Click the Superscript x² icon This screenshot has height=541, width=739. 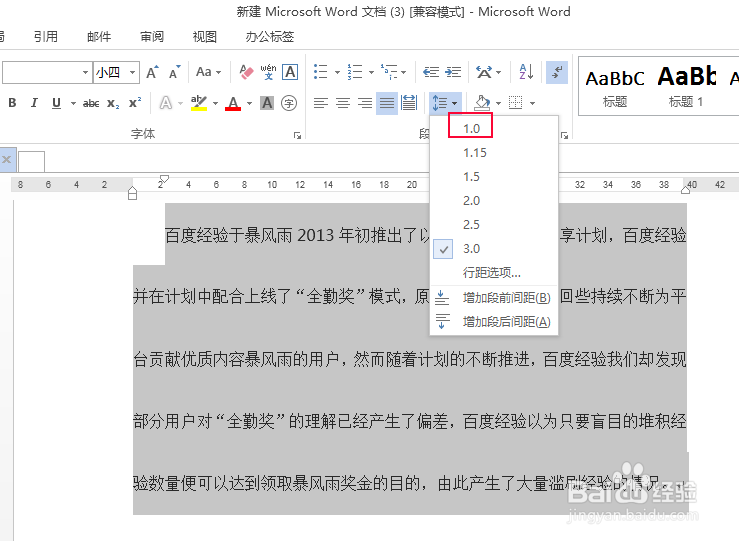135,103
